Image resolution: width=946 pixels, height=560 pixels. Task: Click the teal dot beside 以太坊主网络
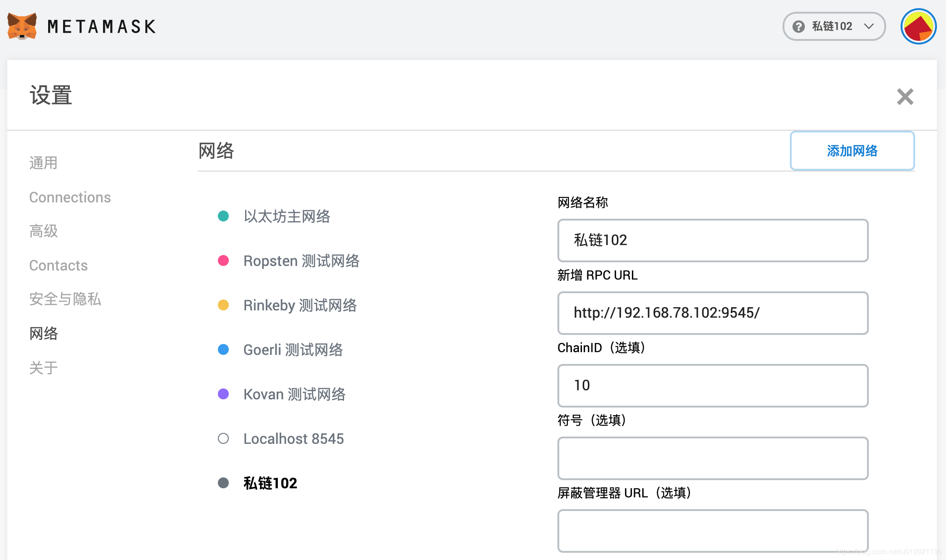223,216
